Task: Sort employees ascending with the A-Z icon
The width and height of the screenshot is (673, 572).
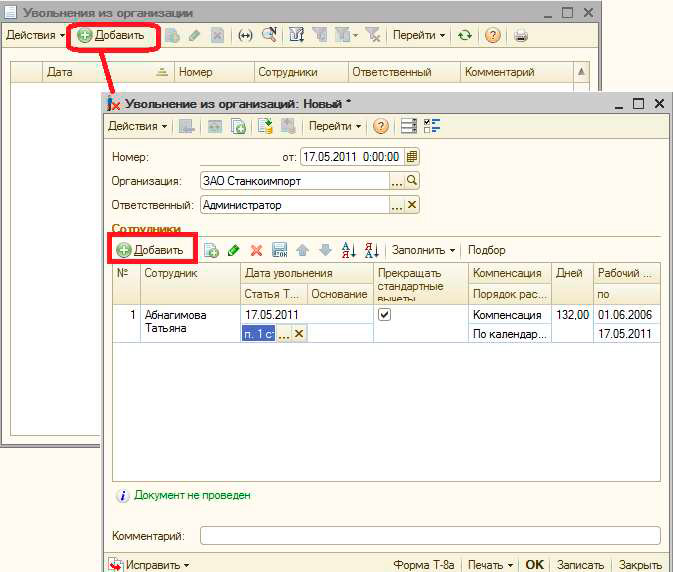Action: (x=349, y=250)
